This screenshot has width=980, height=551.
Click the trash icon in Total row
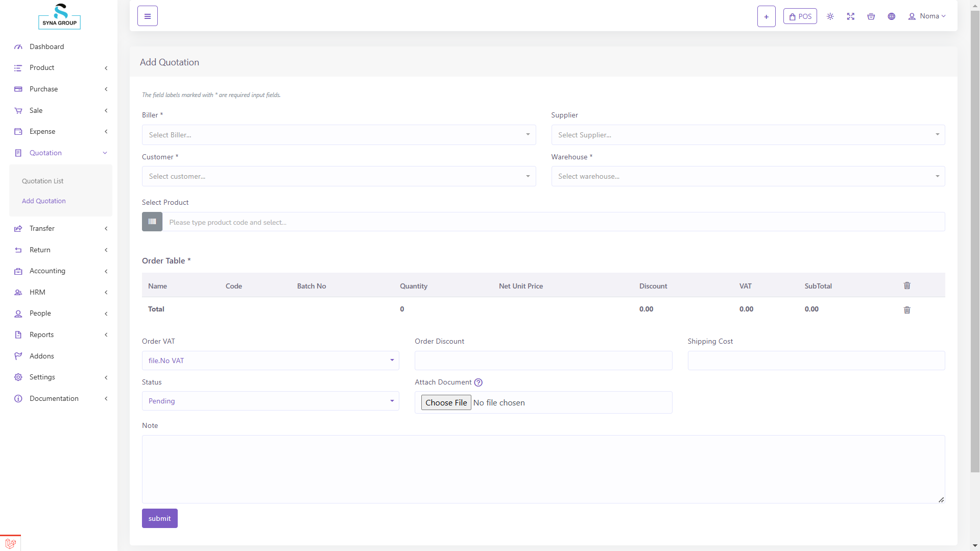(x=907, y=310)
